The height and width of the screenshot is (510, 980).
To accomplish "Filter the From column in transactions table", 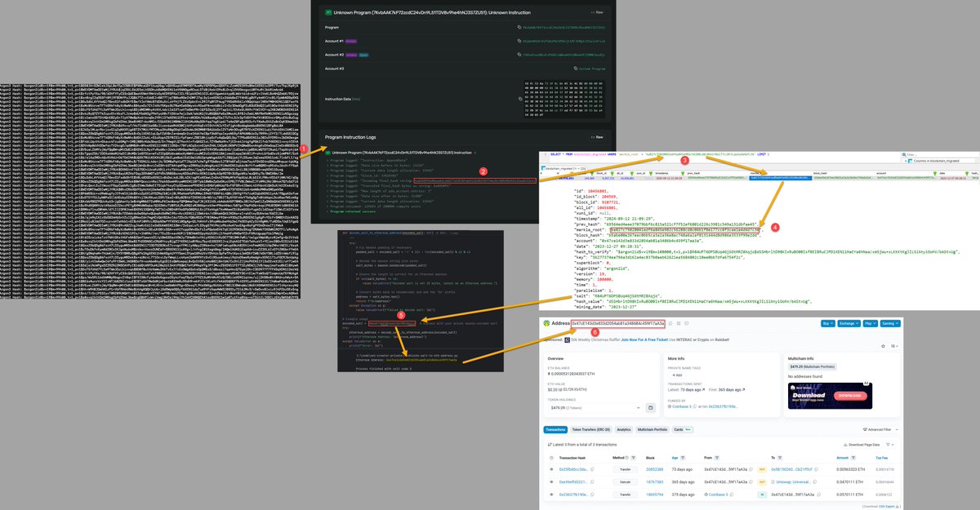I will 717,457.
